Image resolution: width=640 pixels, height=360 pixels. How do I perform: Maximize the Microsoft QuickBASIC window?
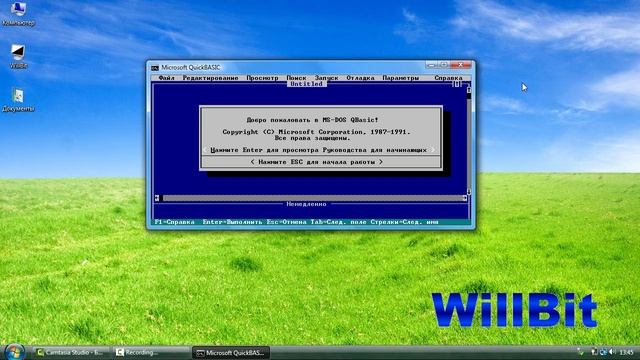coord(444,65)
